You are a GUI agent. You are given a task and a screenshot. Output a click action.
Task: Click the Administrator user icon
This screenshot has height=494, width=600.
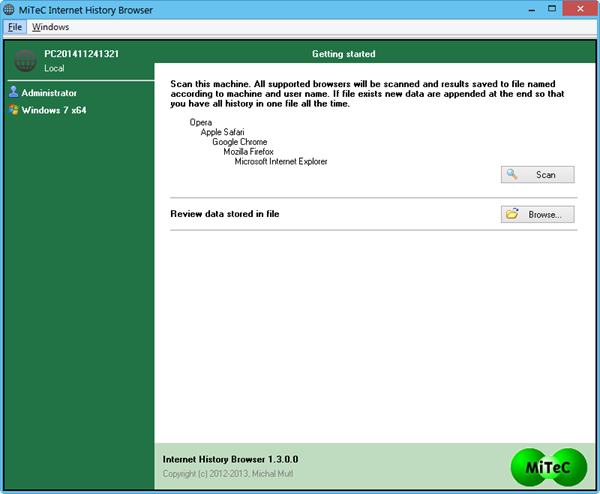tap(13, 92)
